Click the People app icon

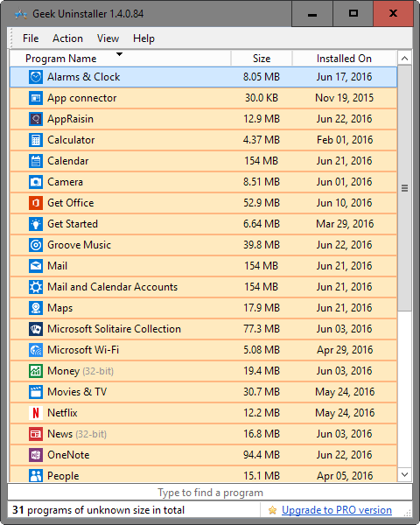pos(36,475)
